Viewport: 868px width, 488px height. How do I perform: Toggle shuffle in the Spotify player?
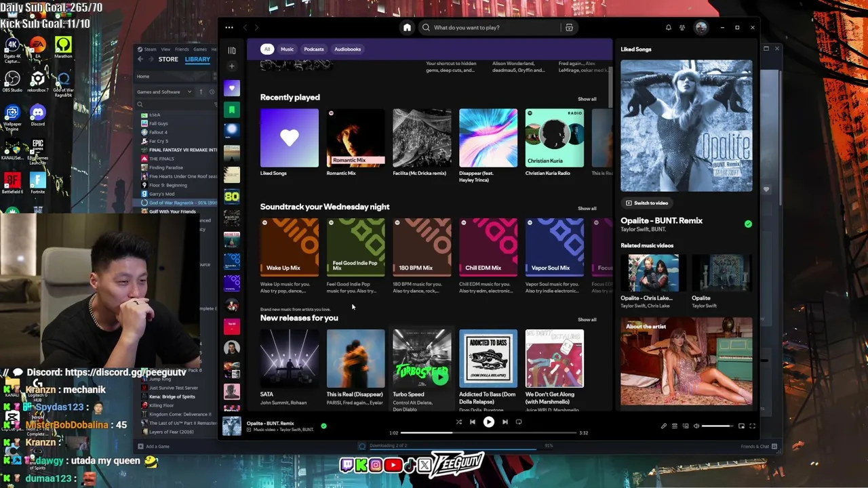[458, 422]
